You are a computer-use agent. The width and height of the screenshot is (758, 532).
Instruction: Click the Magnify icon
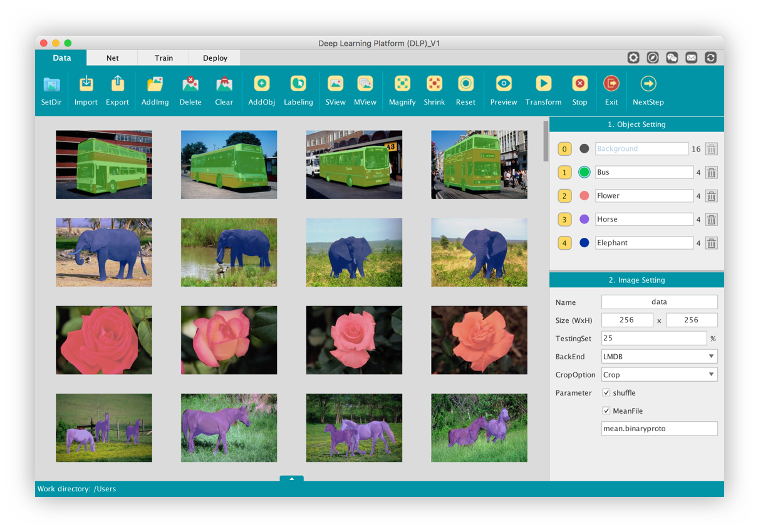402,84
